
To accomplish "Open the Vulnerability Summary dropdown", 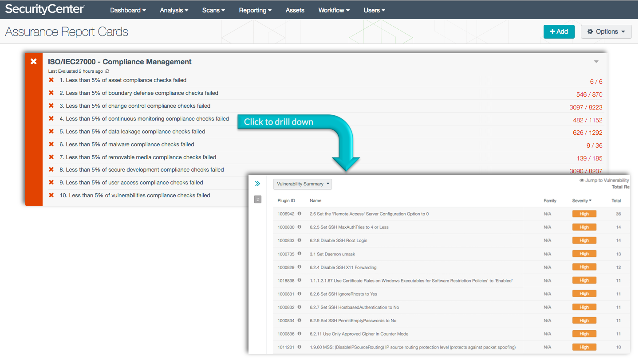I will point(303,184).
